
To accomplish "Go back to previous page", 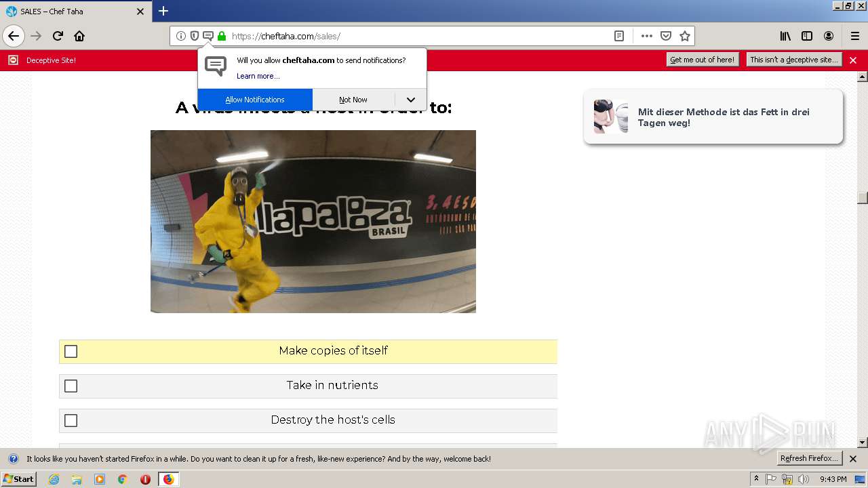I will tap(14, 36).
